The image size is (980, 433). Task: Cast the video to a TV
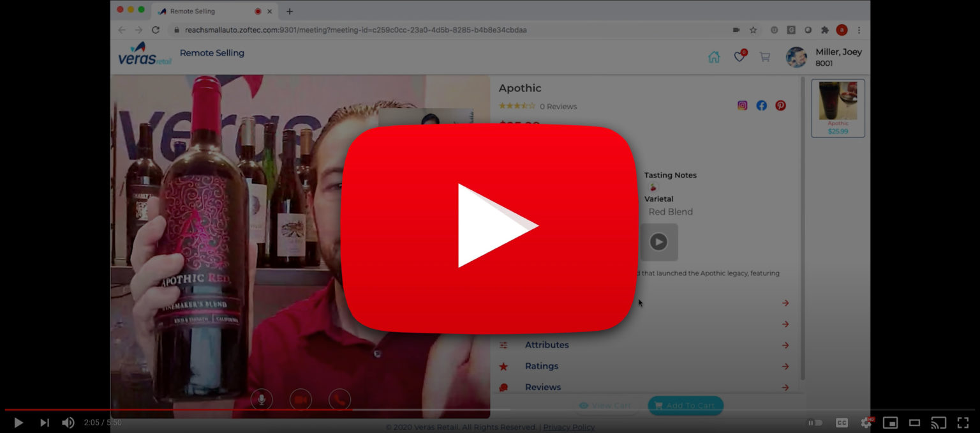(x=939, y=422)
